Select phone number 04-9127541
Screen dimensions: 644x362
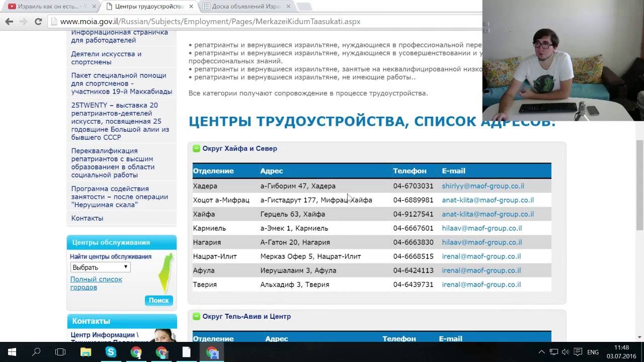tap(413, 214)
